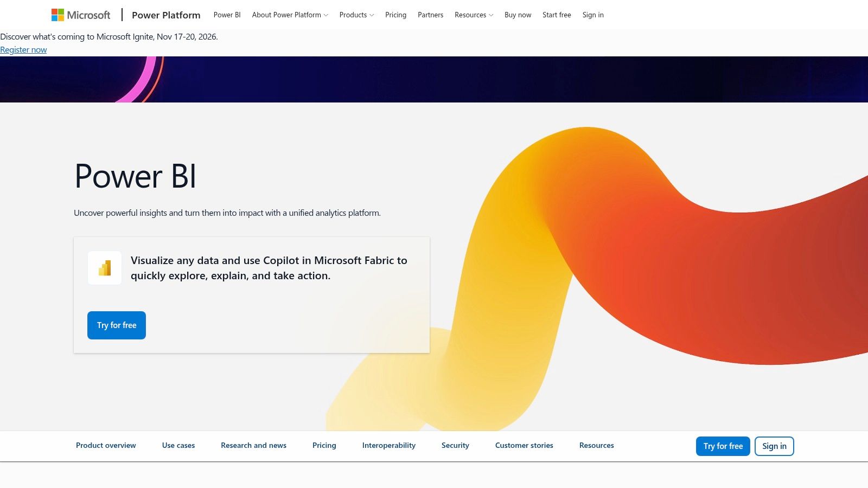
Task: Select Power BI in the top navigation
Action: click(x=227, y=15)
